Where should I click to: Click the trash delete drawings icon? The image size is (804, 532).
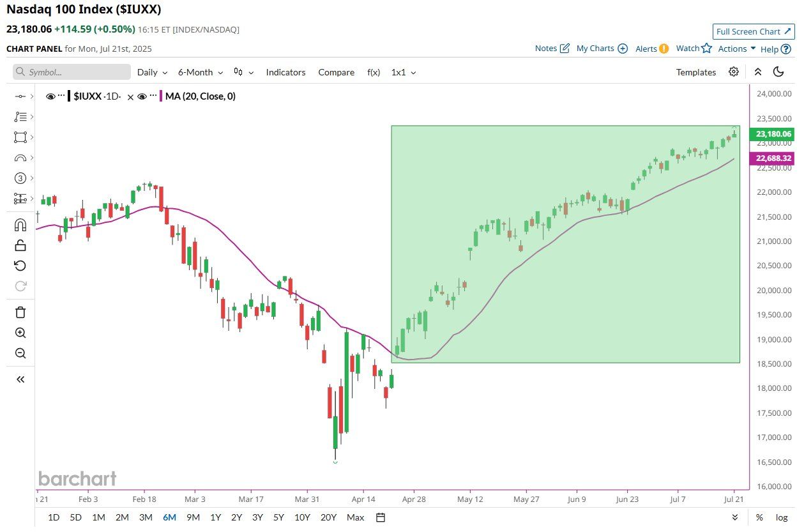(x=20, y=312)
